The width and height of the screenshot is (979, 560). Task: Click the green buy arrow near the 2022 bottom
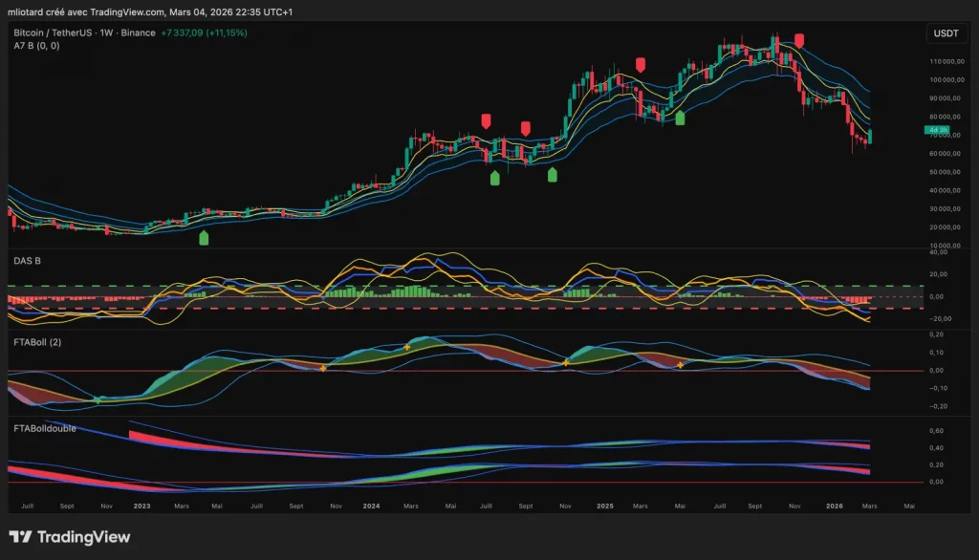[x=203, y=239]
